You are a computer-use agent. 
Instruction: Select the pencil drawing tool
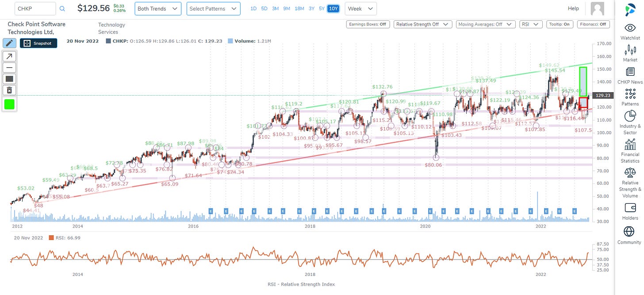(9, 43)
